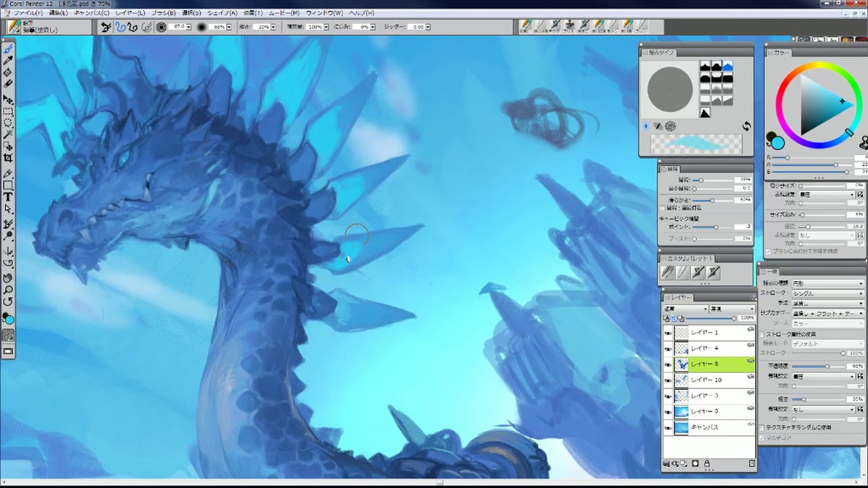Select the Text tool in the toolbox

click(8, 197)
